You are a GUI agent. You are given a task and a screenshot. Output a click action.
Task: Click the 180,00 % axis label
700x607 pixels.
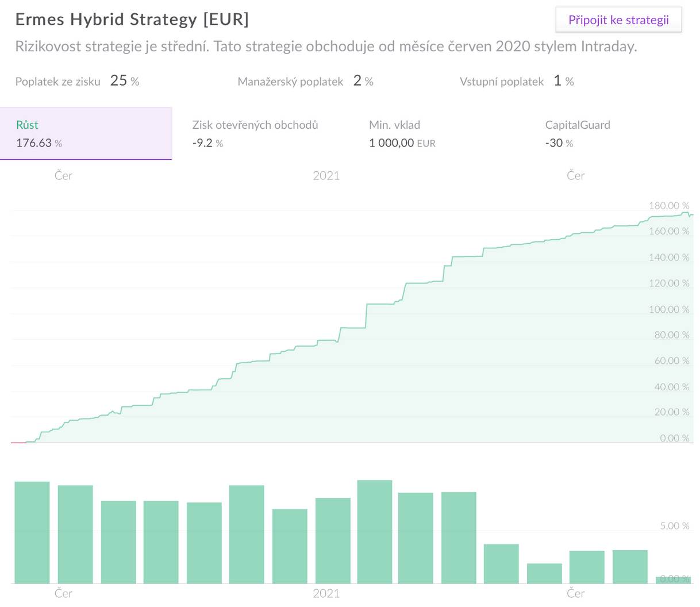click(669, 206)
